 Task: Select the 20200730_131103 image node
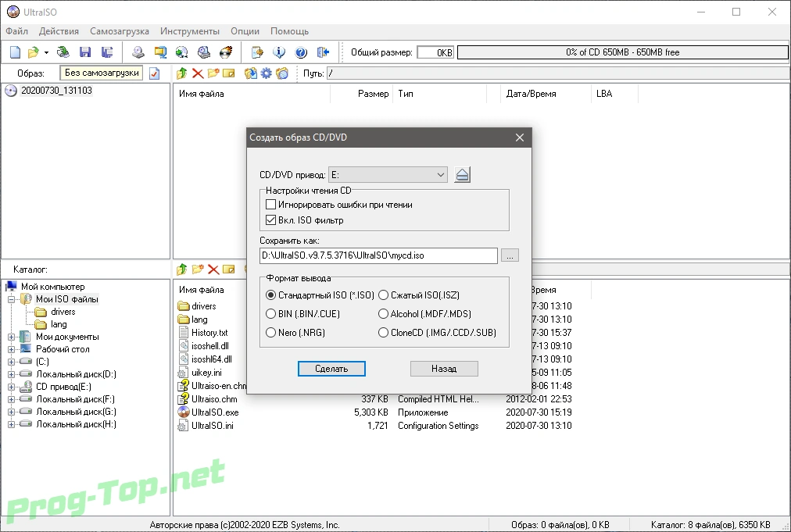tap(56, 91)
